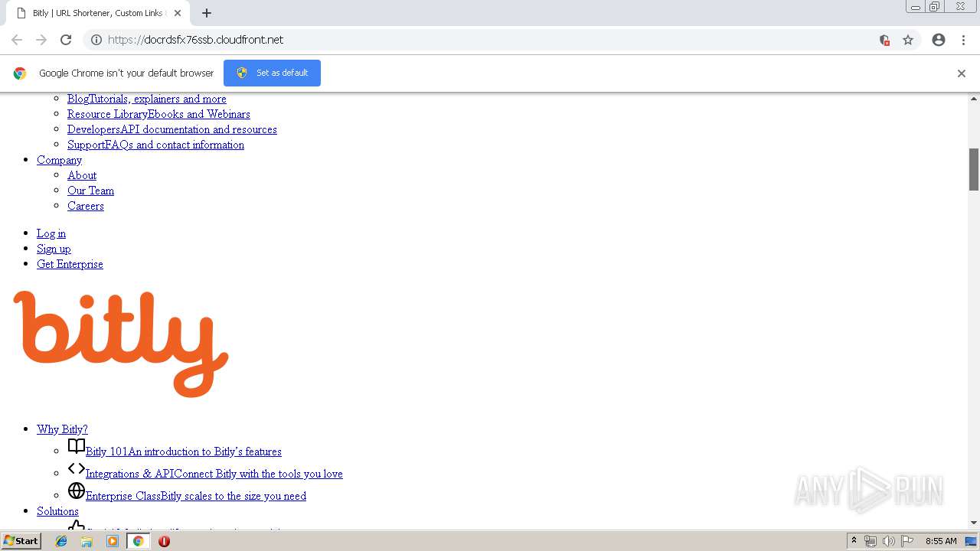Open the Resource Library link
The width and height of the screenshot is (980, 551).
[x=158, y=114]
